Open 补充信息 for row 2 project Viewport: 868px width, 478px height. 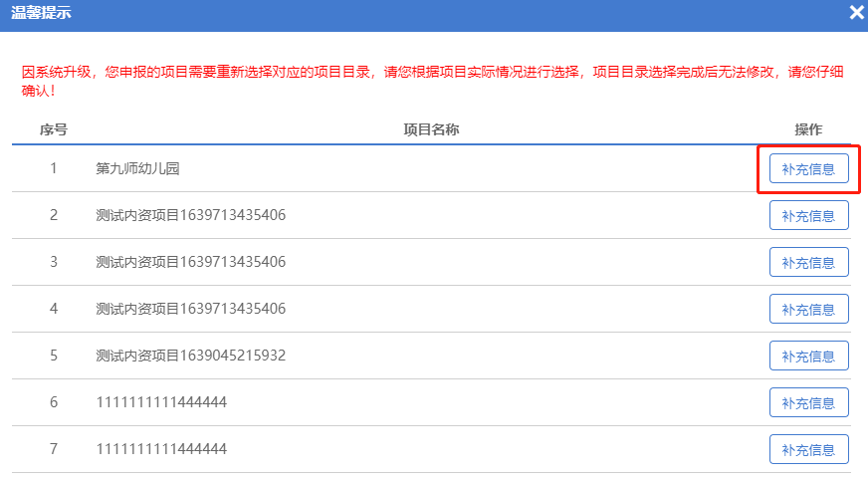(808, 215)
